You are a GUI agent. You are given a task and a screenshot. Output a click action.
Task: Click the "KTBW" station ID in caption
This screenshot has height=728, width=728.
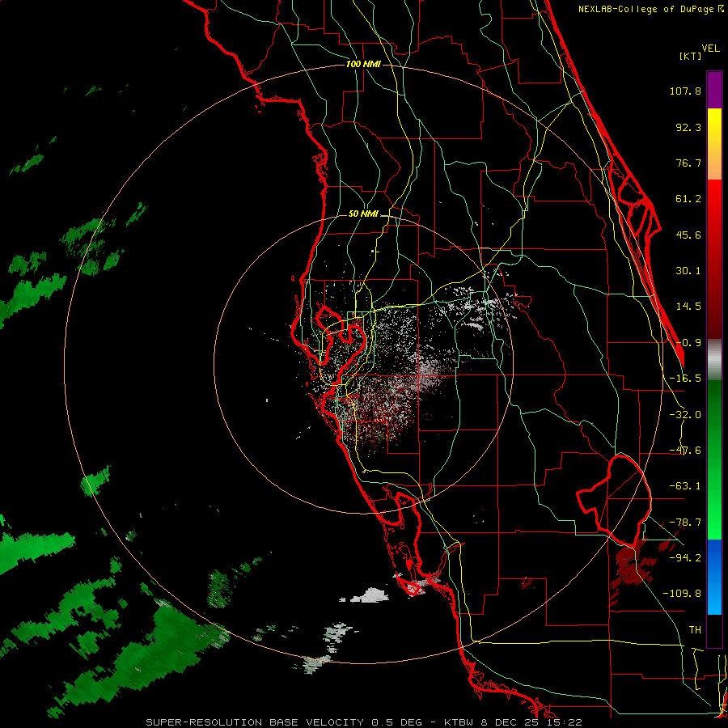[x=459, y=722]
